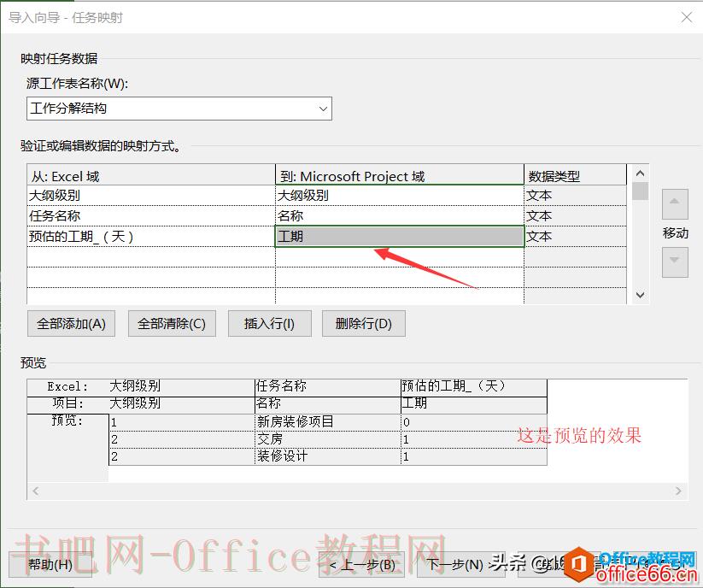Click the 到: Microsoft Project 域 column header
Image resolution: width=703 pixels, height=588 pixels.
coord(400,175)
